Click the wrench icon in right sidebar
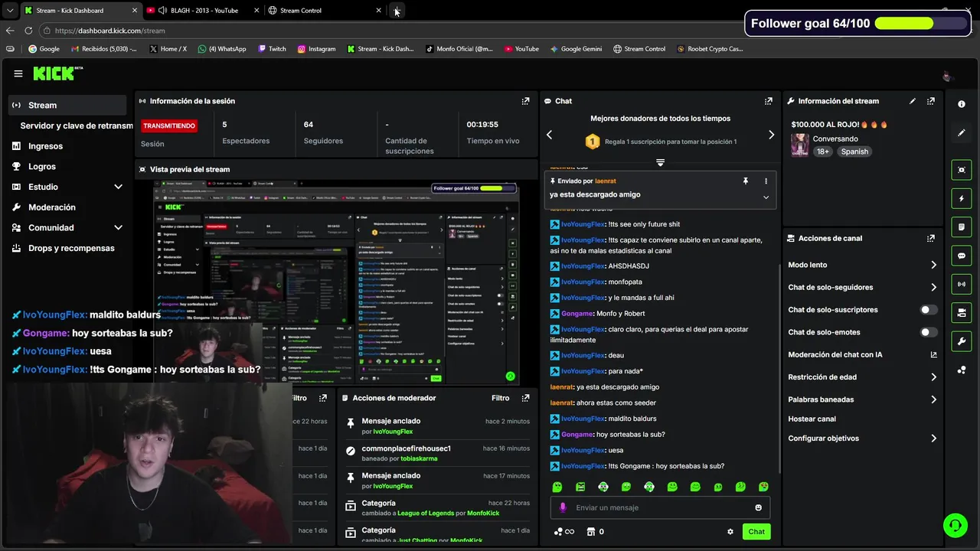Image resolution: width=980 pixels, height=551 pixels. tap(962, 341)
